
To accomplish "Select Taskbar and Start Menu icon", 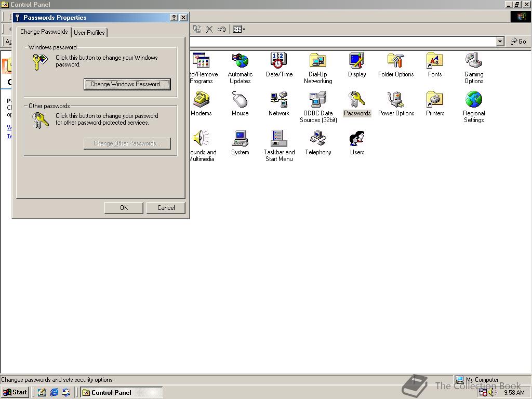I will [279, 139].
